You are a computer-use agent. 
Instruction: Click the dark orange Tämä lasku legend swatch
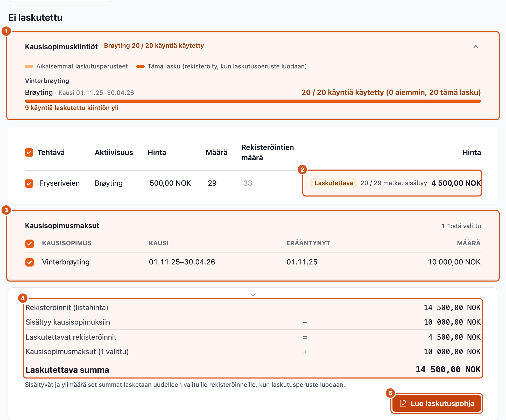pos(140,66)
